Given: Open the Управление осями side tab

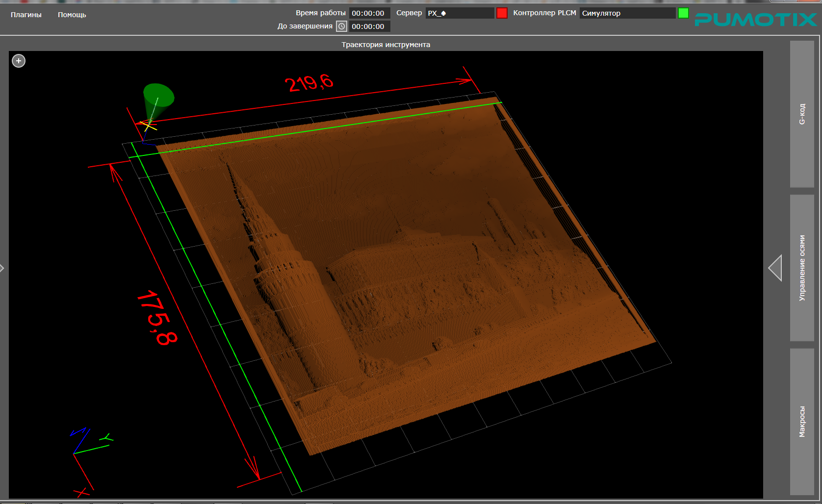Looking at the screenshot, I should click(802, 268).
